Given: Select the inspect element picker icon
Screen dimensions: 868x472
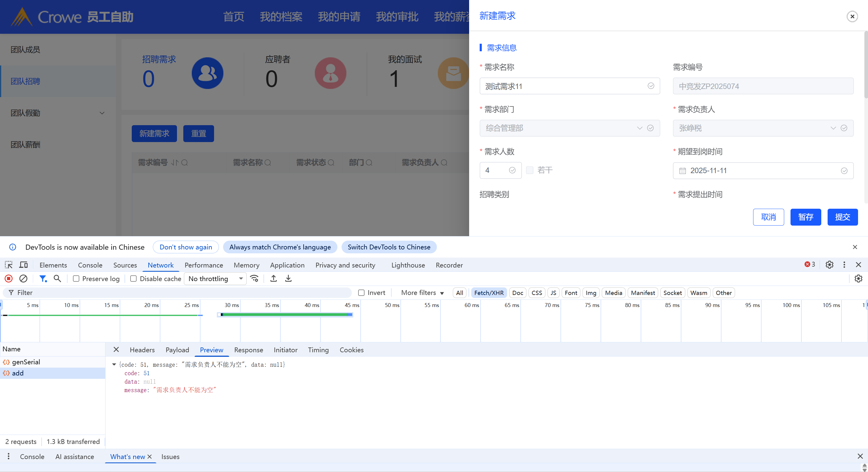Looking at the screenshot, I should click(x=9, y=265).
